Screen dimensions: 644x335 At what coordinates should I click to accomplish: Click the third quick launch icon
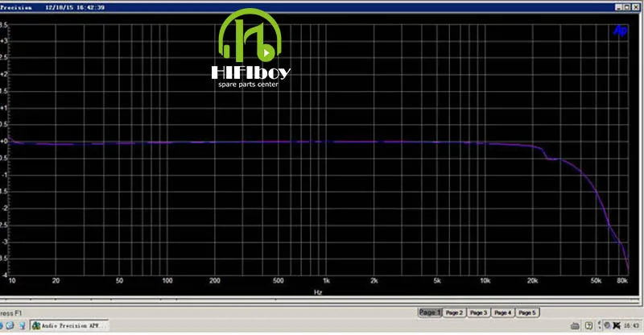point(23,325)
